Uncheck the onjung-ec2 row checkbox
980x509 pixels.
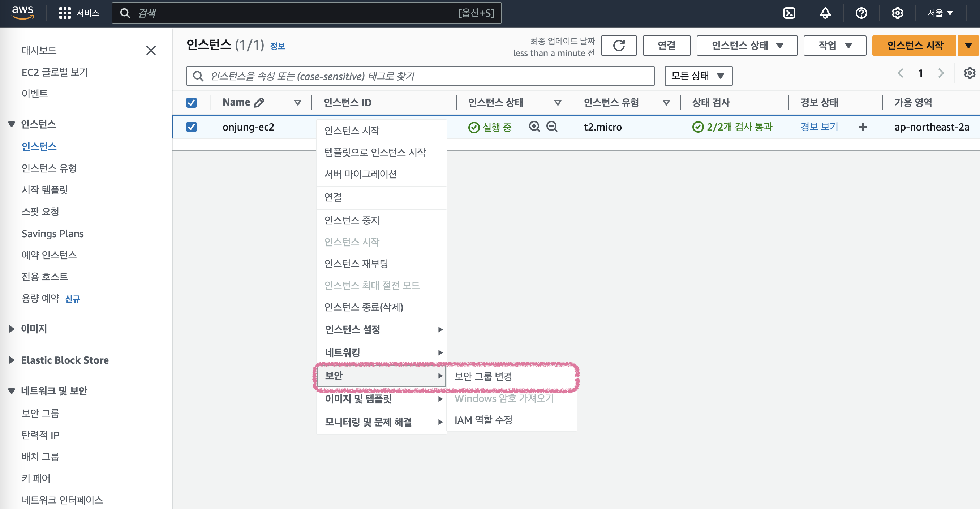[192, 127]
